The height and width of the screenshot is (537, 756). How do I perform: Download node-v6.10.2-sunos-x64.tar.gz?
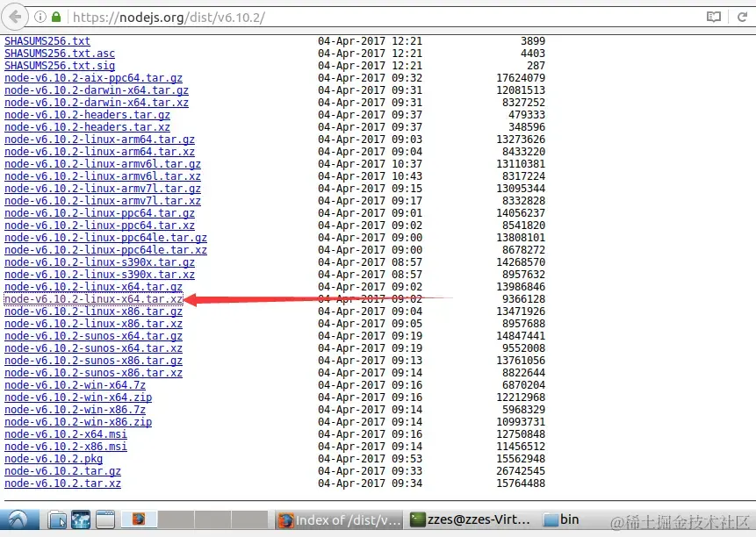tap(94, 336)
